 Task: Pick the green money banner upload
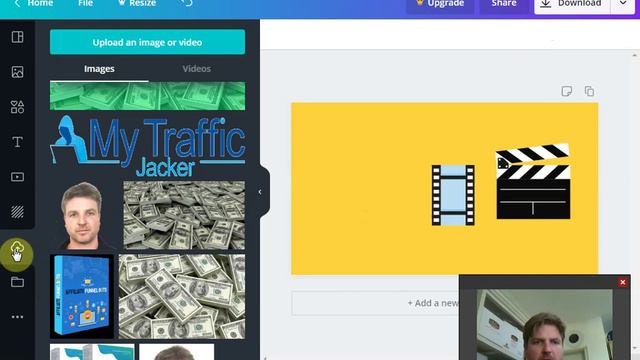click(x=147, y=96)
